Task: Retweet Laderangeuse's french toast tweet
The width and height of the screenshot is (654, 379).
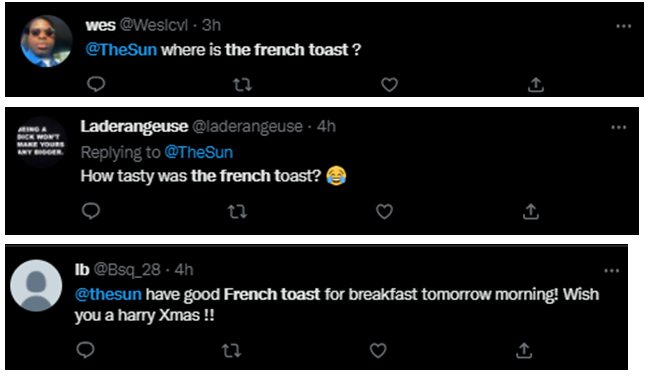Action: tap(237, 212)
